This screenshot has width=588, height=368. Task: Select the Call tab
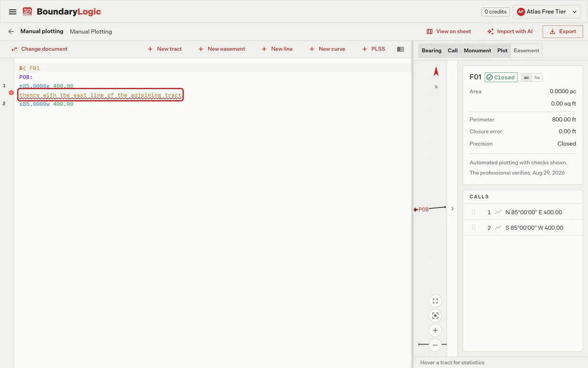coord(453,51)
